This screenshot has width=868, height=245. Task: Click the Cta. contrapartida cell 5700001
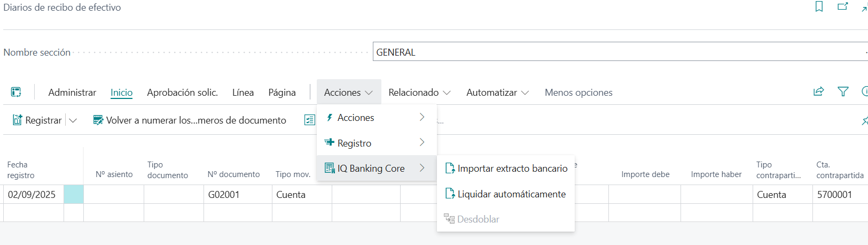click(x=840, y=195)
